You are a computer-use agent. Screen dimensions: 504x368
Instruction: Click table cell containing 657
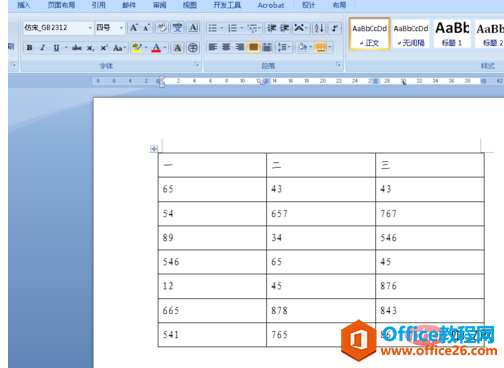pos(321,213)
